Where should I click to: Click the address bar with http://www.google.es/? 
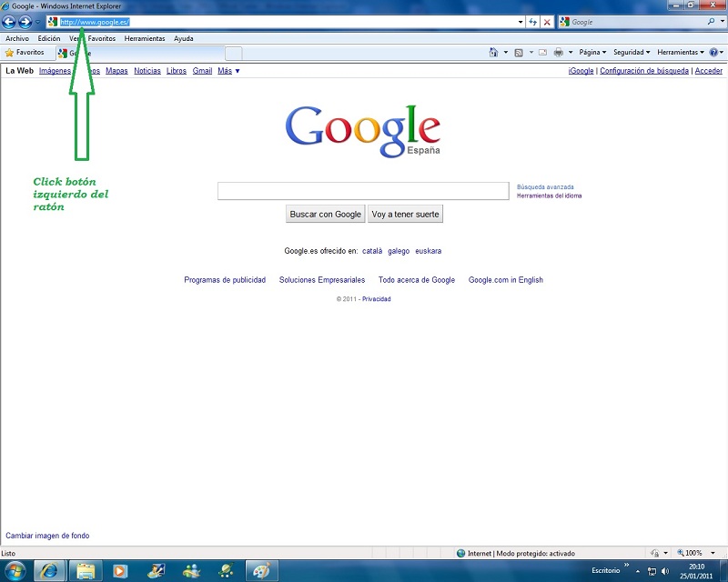pos(283,22)
